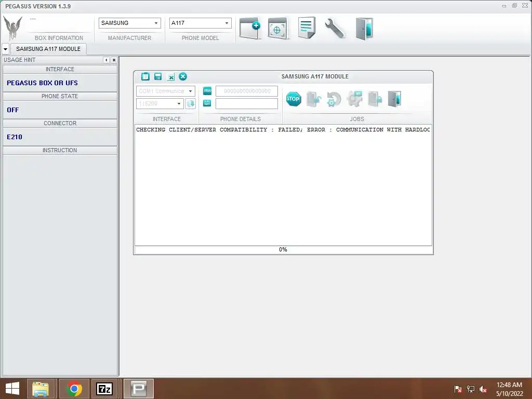Click the CONNECTOR section header
532x399 pixels.
[60, 123]
